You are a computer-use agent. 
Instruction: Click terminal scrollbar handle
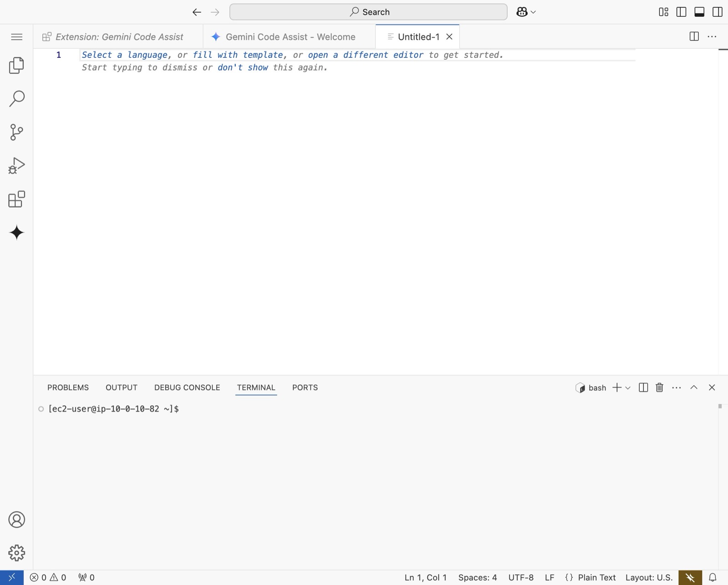720,406
